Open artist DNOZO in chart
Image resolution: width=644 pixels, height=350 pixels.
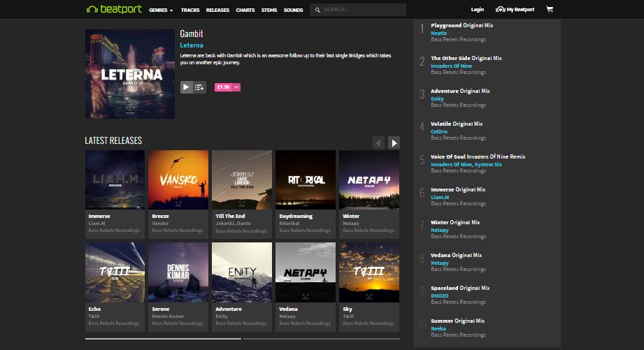[439, 296]
